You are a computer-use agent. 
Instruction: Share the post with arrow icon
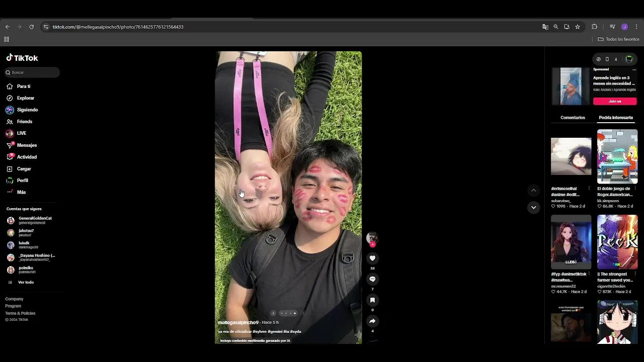click(372, 321)
